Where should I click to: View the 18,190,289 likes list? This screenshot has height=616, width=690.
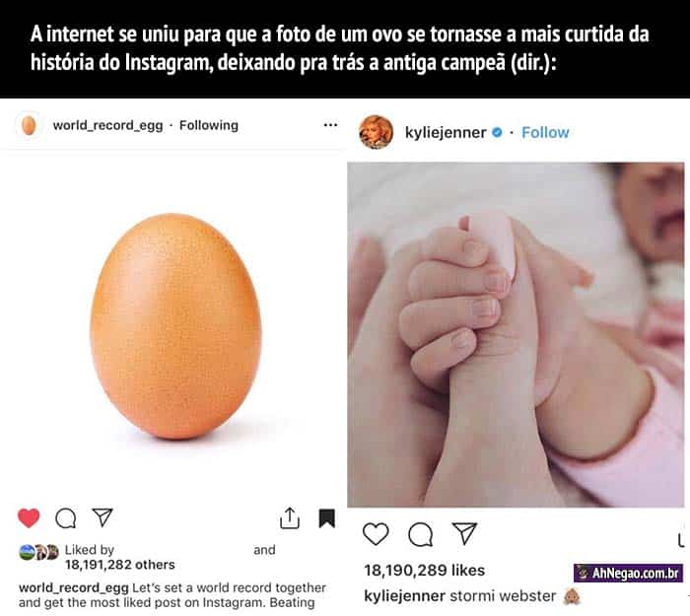click(424, 571)
